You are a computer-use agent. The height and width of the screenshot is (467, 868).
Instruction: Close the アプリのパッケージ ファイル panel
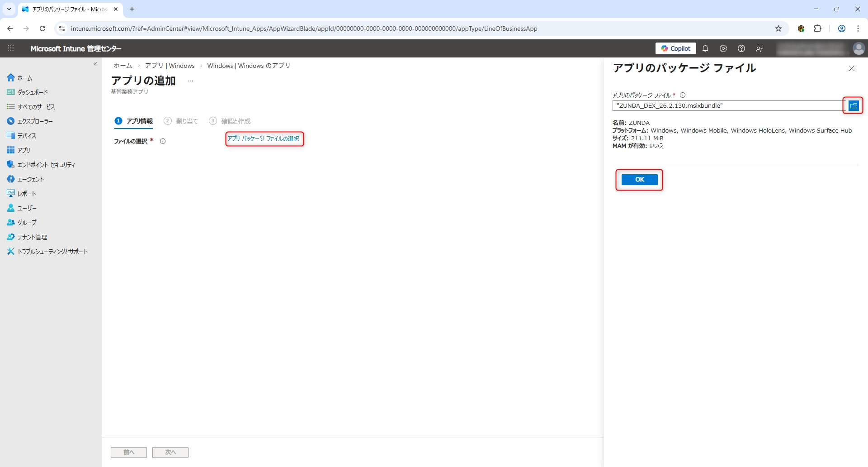tap(851, 68)
